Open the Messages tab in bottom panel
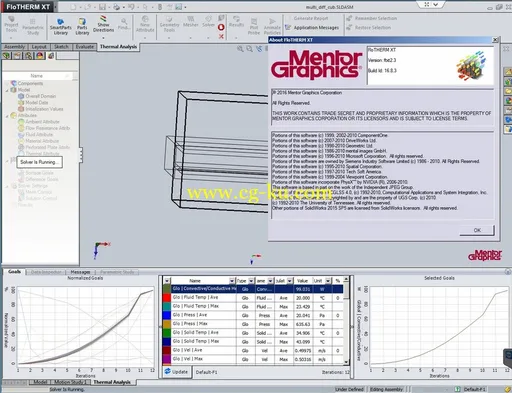Image resolution: width=512 pixels, height=393 pixels. 80,272
